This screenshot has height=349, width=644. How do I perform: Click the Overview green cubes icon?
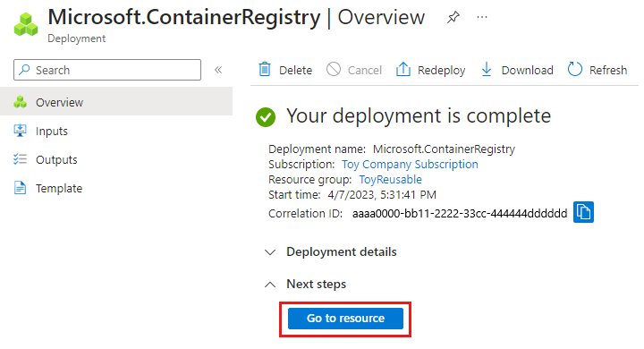[20, 102]
